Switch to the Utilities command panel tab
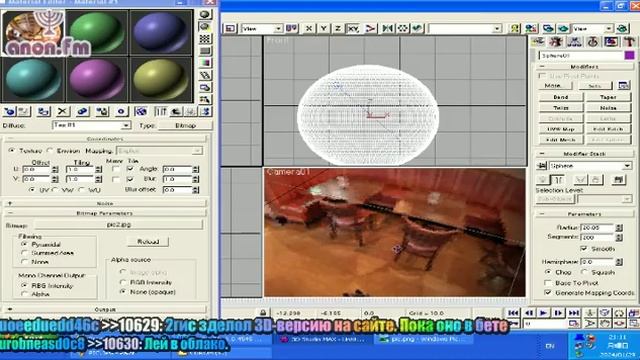Image resolution: width=640 pixels, height=360 pixels. [629, 41]
